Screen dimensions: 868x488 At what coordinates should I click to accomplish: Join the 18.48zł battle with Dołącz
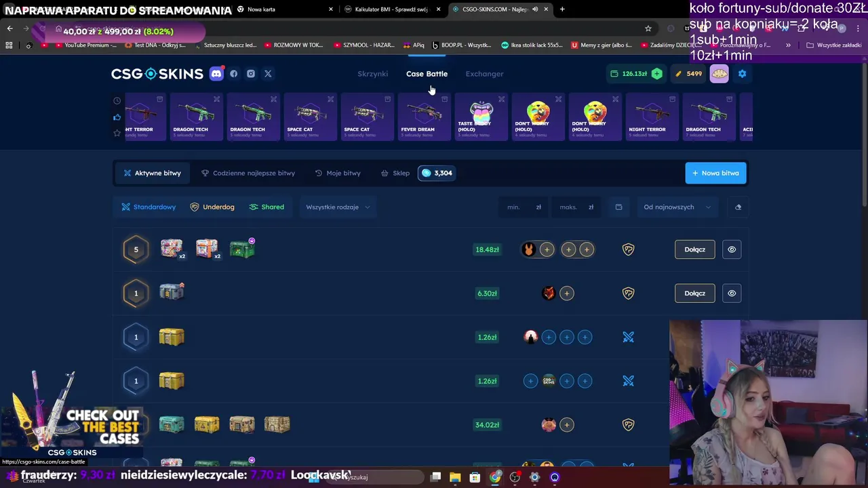coord(694,249)
